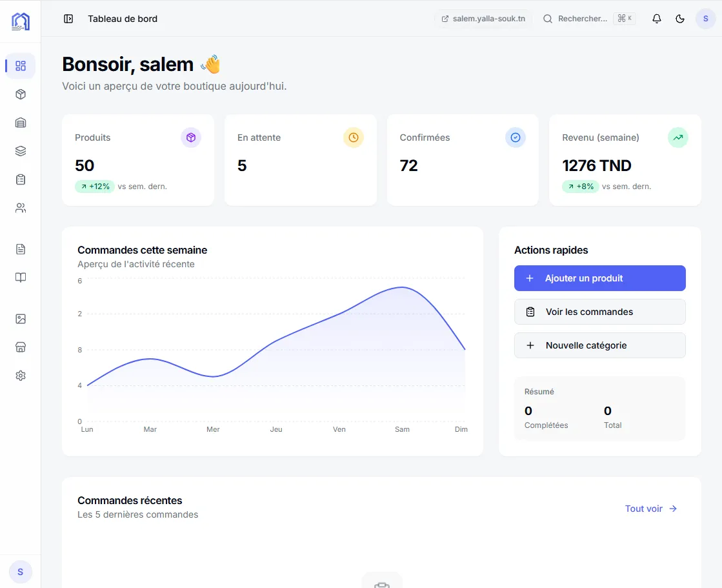Click the Voir les commandes button

(x=599, y=312)
